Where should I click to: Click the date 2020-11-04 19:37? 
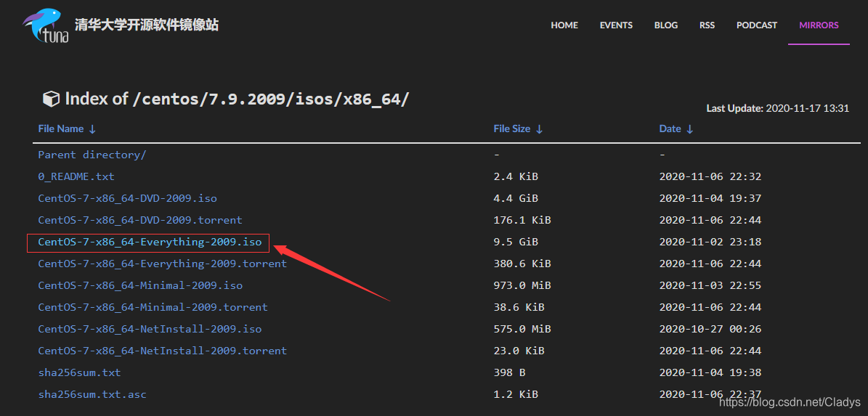[710, 198]
